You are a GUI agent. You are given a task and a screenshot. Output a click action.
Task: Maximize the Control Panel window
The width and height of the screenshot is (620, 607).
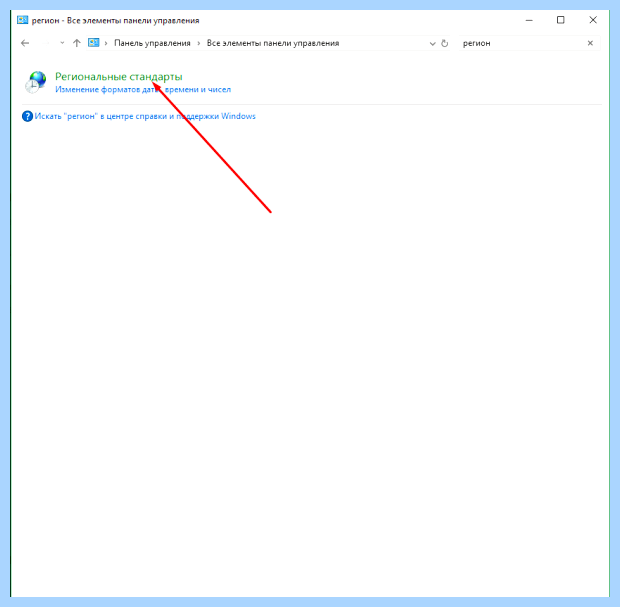pos(561,20)
